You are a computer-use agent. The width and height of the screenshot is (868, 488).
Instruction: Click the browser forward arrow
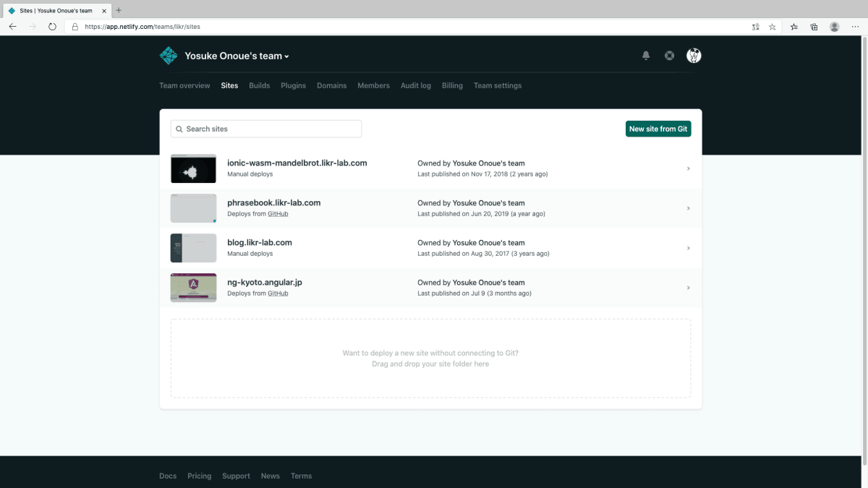pos(33,27)
